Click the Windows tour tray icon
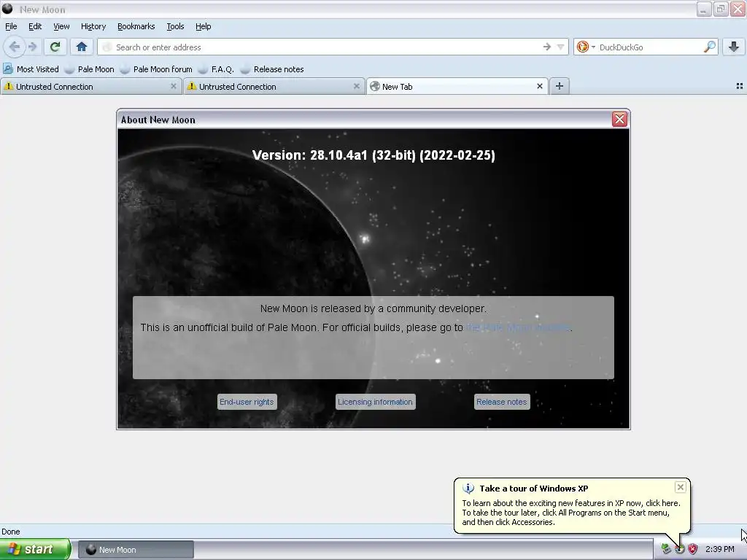The width and height of the screenshot is (747, 560). [679, 549]
